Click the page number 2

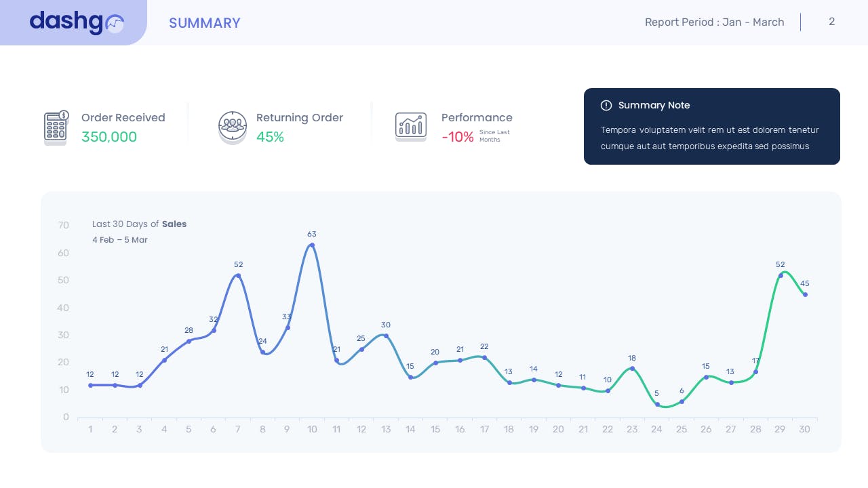(x=831, y=22)
